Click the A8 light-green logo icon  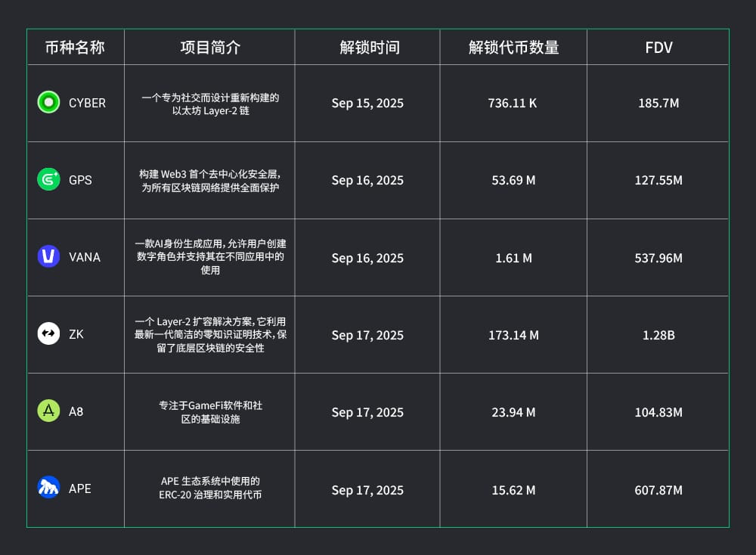(x=48, y=411)
